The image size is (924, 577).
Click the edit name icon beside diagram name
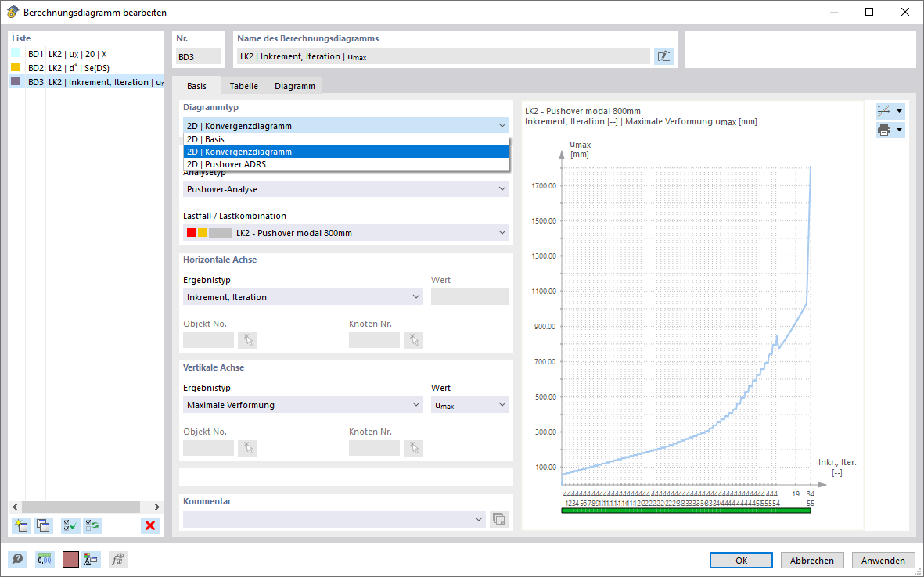[x=663, y=56]
